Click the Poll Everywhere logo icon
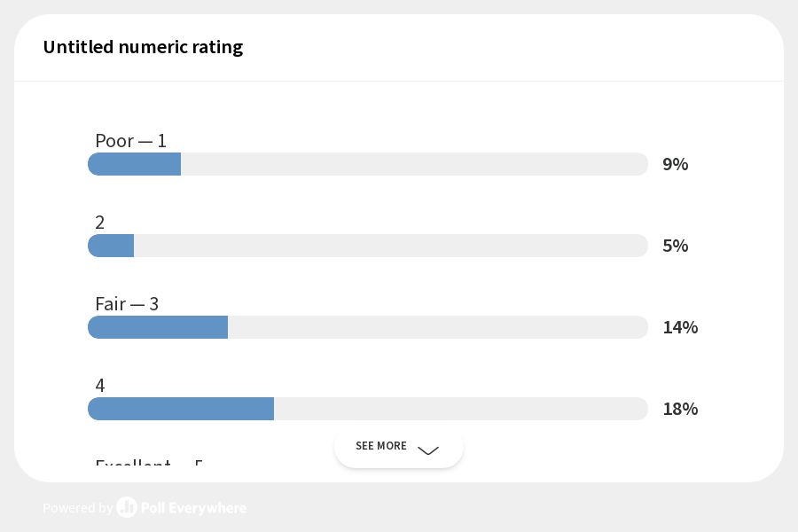The width and height of the screenshot is (798, 532). click(126, 508)
